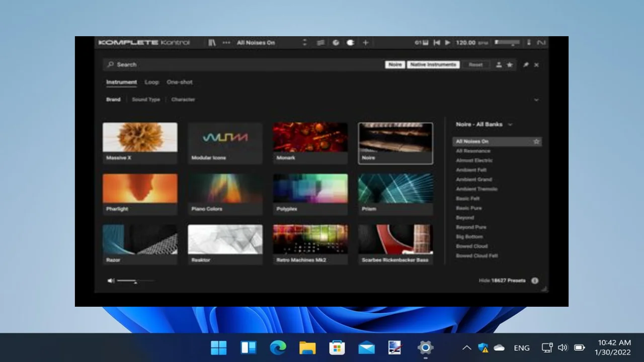Select the All Noises On preset
Viewport: 644px width, 362px height.
point(497,141)
